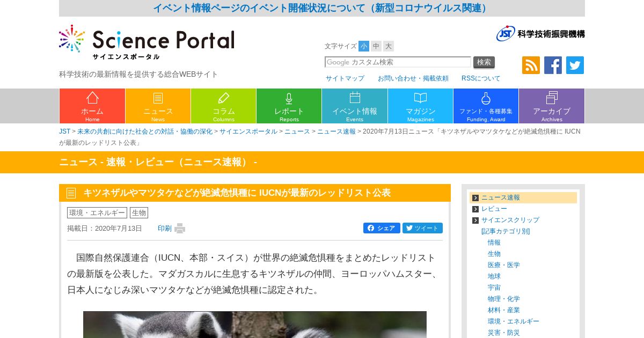Open sidebar サイエンスクリップ item
This screenshot has width=644, height=338.
tap(510, 220)
